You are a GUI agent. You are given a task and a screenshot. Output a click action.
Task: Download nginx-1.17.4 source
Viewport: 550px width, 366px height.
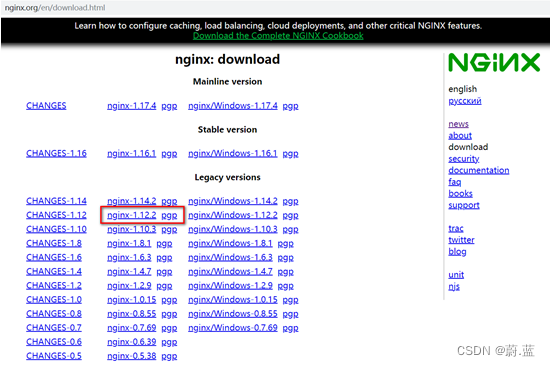click(x=132, y=106)
